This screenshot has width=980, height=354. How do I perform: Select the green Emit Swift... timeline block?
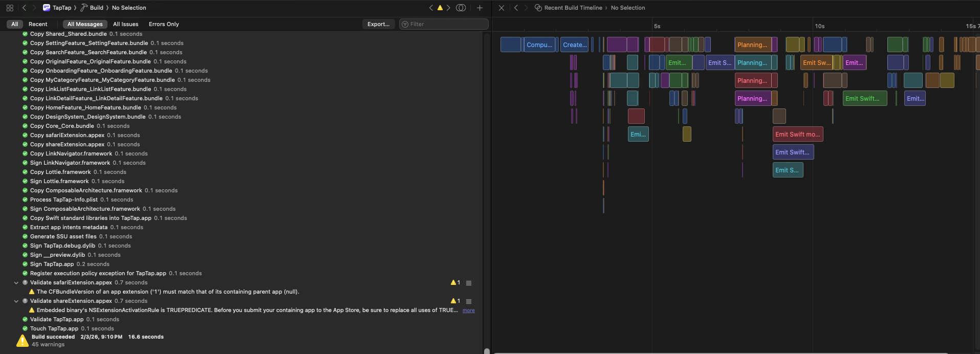tap(864, 98)
